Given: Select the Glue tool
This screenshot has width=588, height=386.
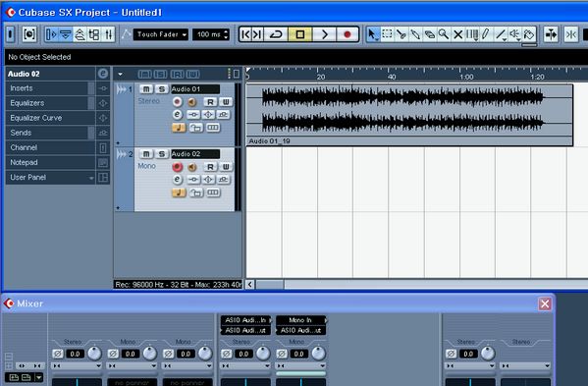Looking at the screenshot, I should click(415, 34).
